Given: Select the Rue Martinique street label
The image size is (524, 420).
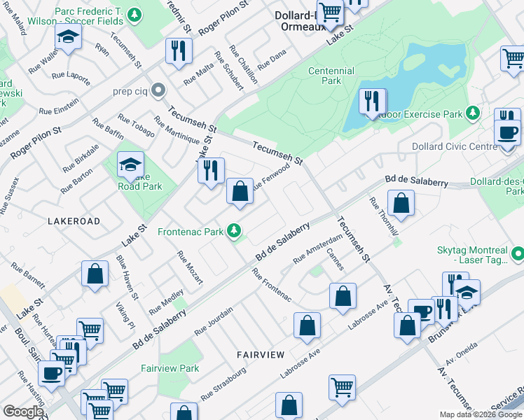Looking at the screenshot, I should click(x=177, y=129).
